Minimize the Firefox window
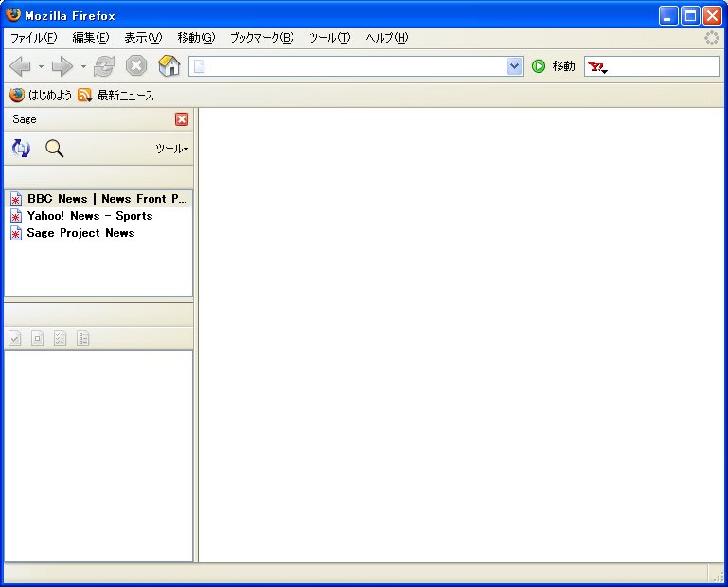Image resolution: width=728 pixels, height=587 pixels. point(668,16)
